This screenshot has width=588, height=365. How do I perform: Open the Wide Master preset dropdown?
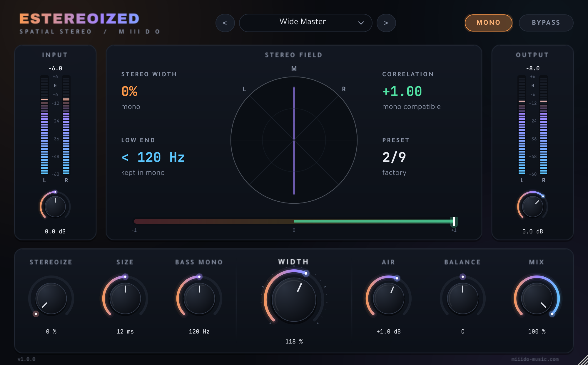tap(305, 23)
